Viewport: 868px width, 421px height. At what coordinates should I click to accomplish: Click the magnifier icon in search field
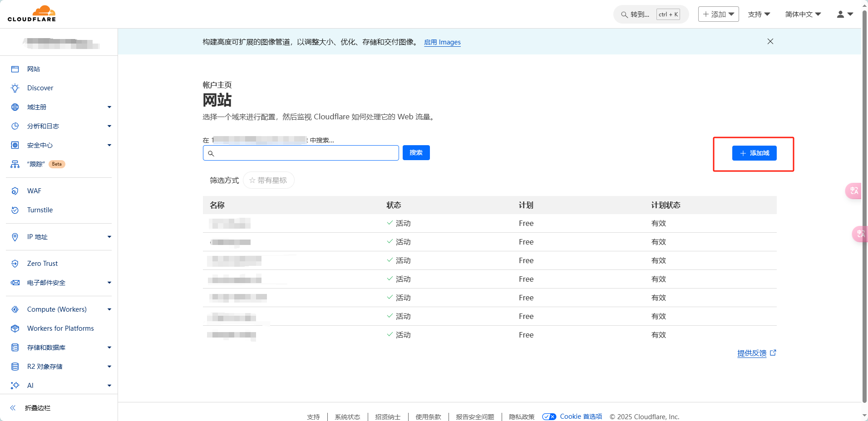211,153
